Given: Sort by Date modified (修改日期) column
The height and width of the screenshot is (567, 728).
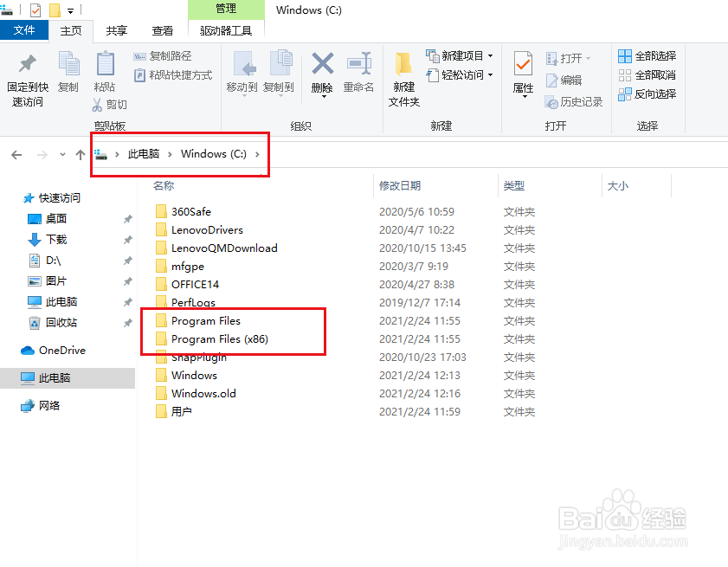Looking at the screenshot, I should [400, 186].
